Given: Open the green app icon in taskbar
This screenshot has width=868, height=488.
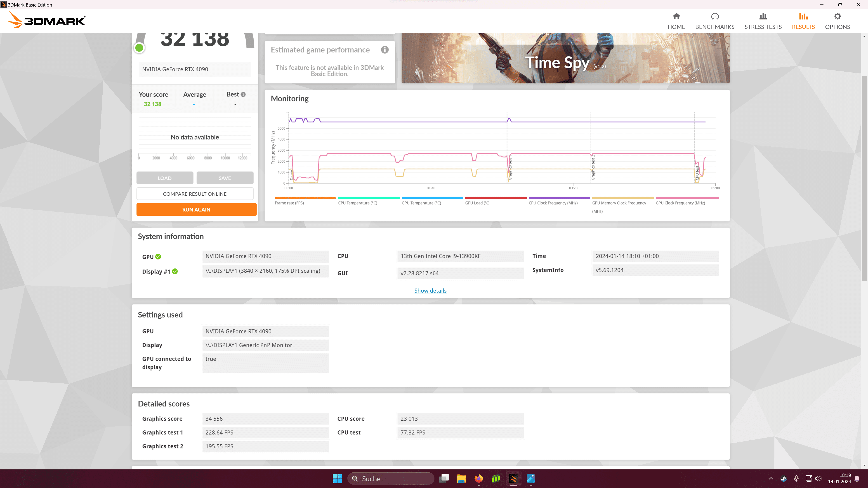Looking at the screenshot, I should pyautogui.click(x=496, y=479).
